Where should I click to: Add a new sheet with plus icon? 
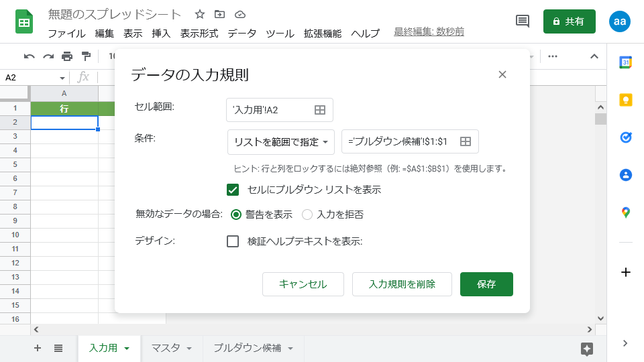[x=38, y=348]
